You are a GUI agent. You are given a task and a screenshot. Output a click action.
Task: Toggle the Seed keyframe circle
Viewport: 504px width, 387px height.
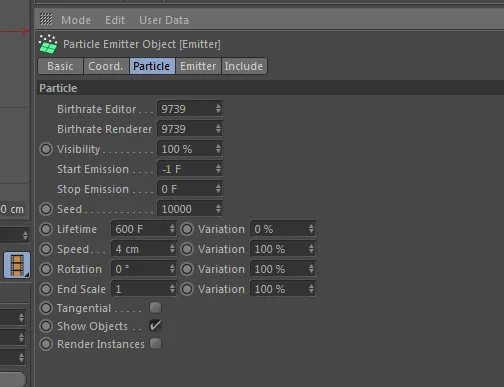(46, 209)
